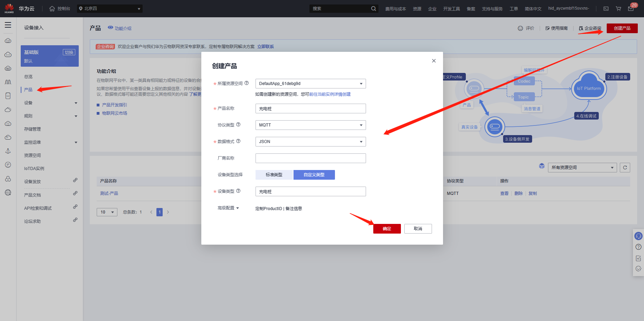Screen dimensions: 644x321
Task: Select 产品 in left sidebar
Action: coord(28,90)
